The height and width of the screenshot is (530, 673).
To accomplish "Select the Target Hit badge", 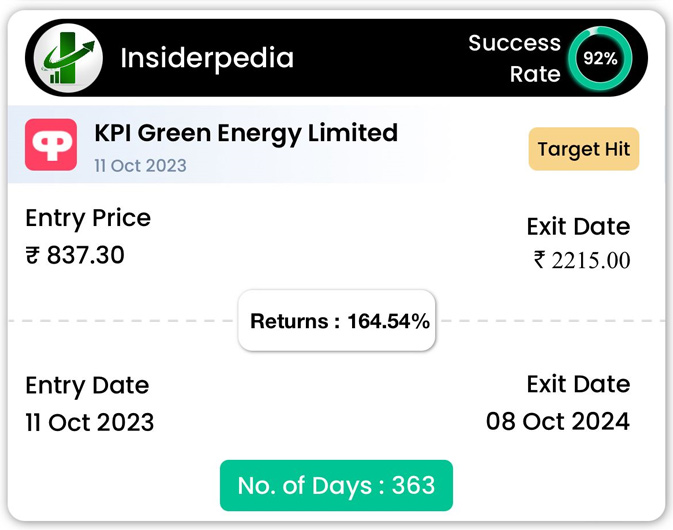I will coord(584,149).
